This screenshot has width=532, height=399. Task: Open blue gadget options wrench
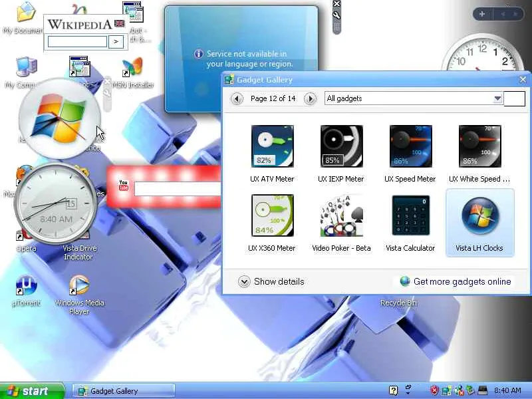click(336, 15)
